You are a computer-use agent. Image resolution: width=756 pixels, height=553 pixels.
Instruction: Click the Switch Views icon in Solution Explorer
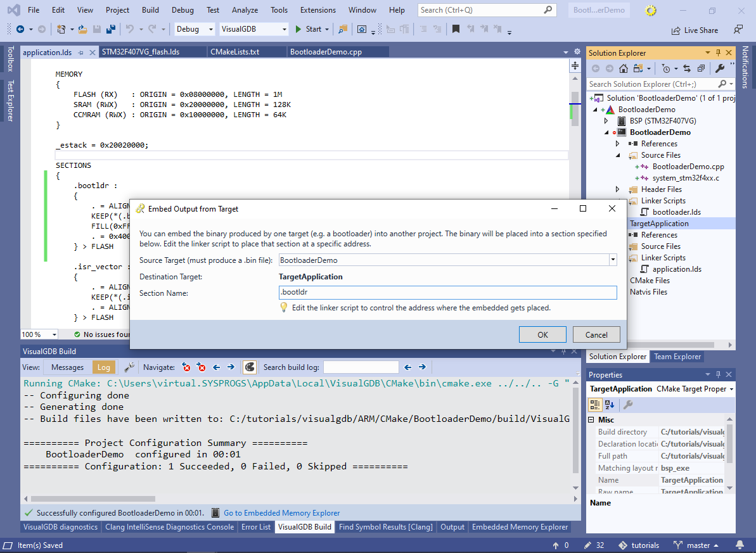click(x=638, y=68)
